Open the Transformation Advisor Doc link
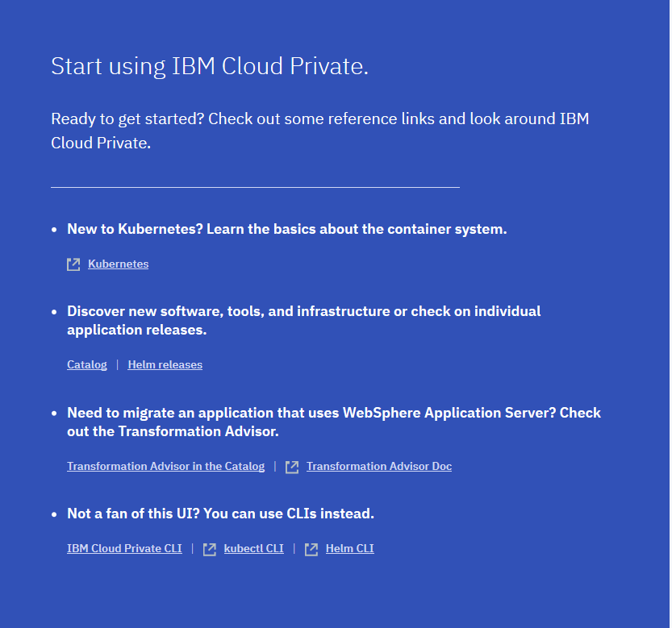 pos(378,466)
